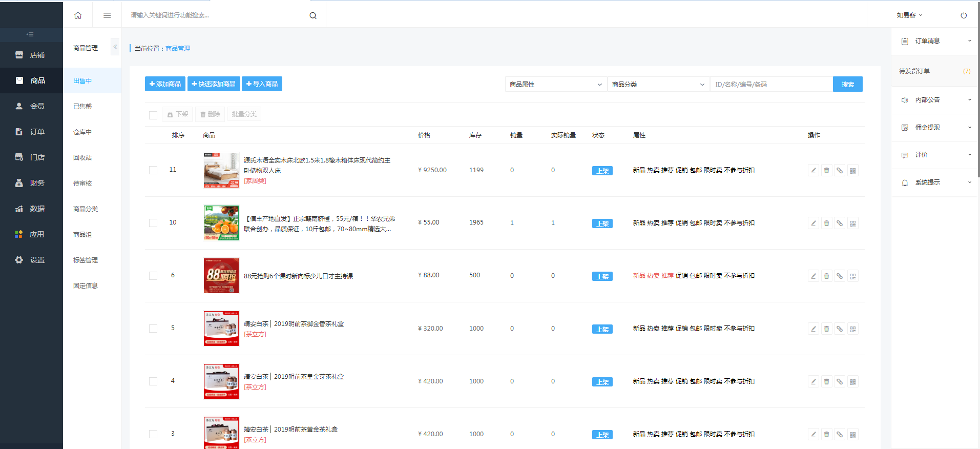Viewport: 980px width, 449px height.
Task: Click the 导入商品 button
Action: pyautogui.click(x=262, y=84)
